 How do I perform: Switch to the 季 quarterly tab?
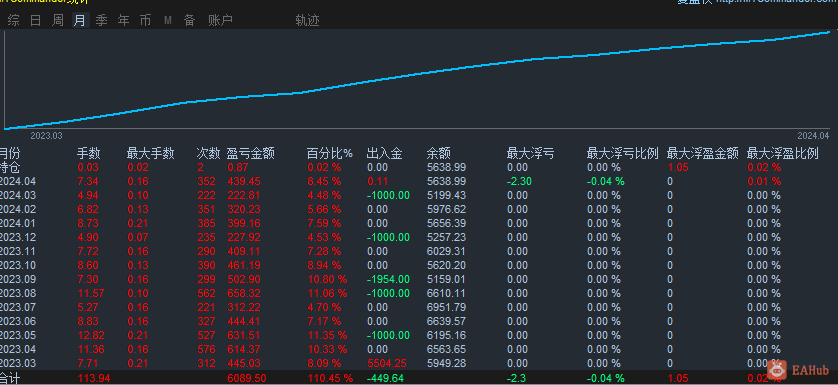102,21
